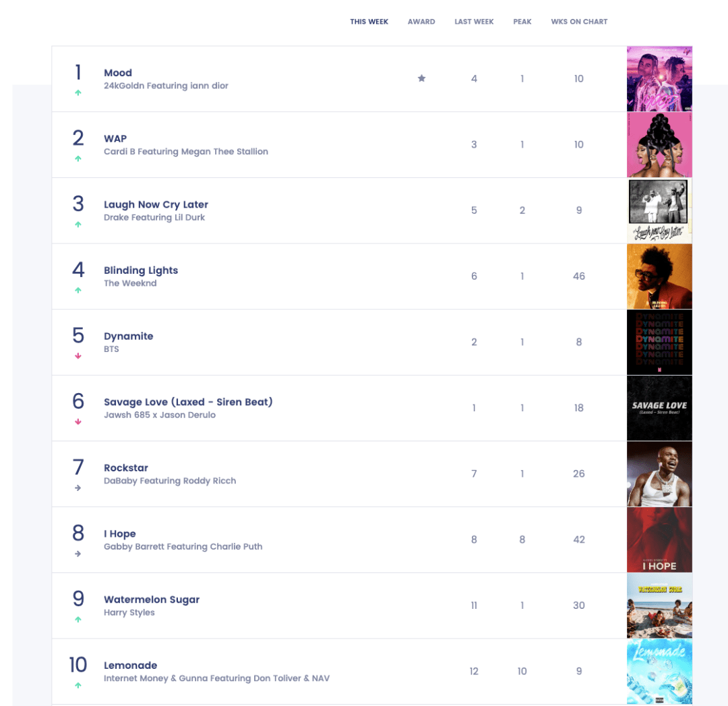Select the I Hope album cover
Screen dimensions: 728x706
coord(659,539)
